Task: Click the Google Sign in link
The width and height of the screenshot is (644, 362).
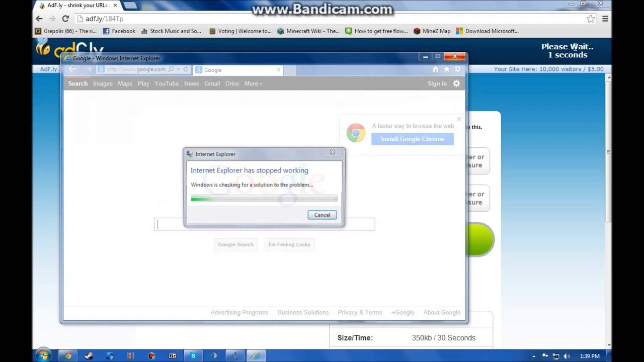Action: [x=437, y=83]
